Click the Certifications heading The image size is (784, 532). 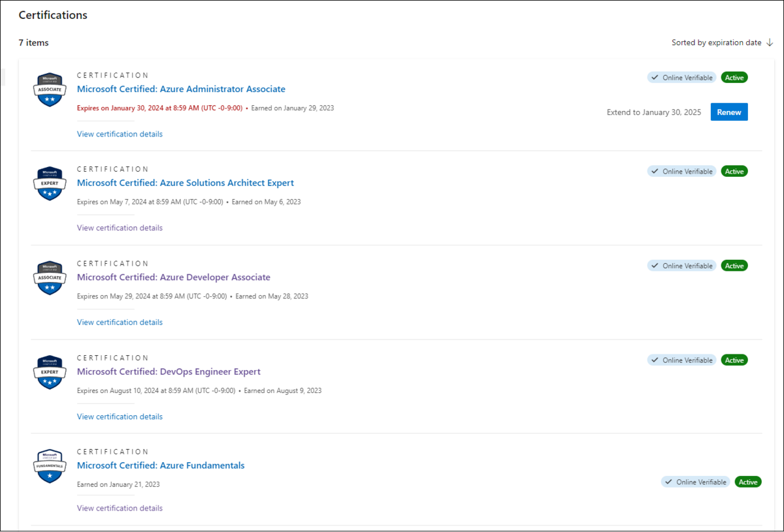pos(53,14)
